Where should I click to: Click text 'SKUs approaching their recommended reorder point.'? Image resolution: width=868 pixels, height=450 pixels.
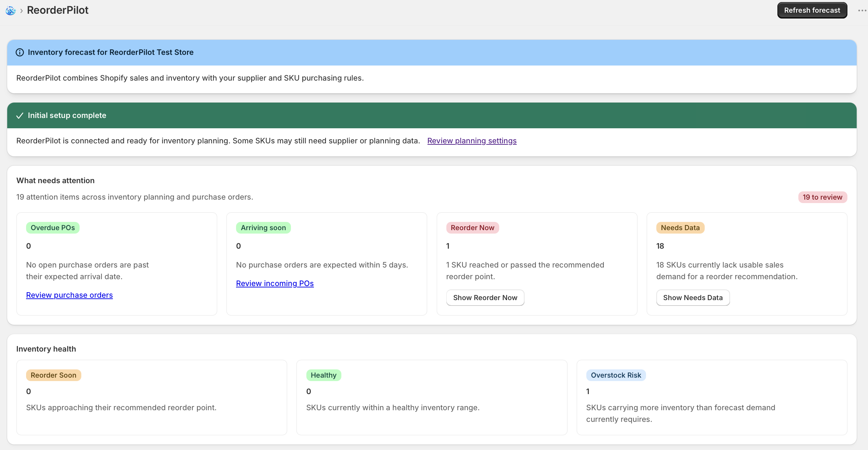coord(121,408)
